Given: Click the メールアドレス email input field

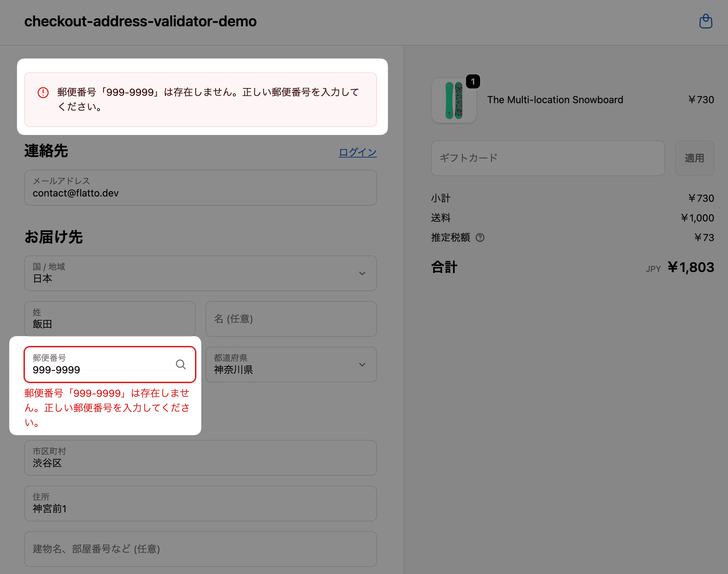Looking at the screenshot, I should pos(200,188).
